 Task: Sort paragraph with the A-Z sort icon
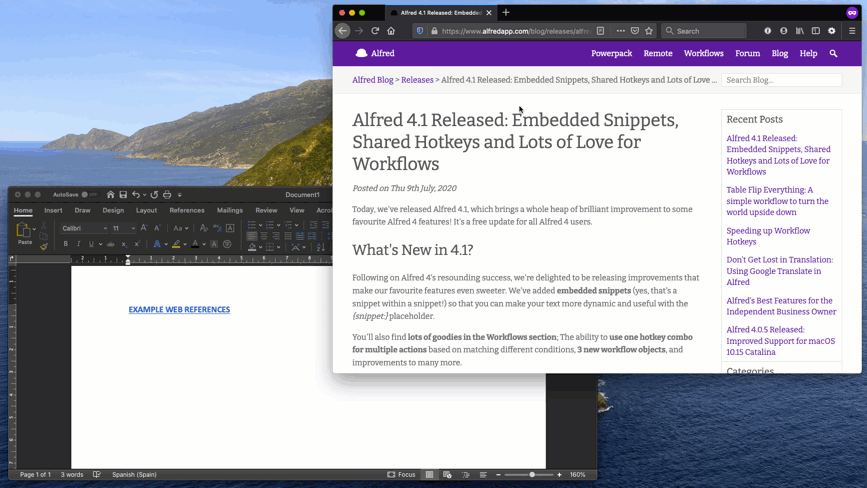coord(321,247)
